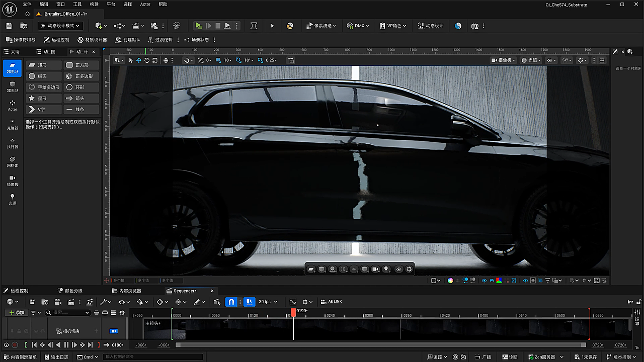Click the console command input field
The image size is (644, 362).
coord(153,357)
